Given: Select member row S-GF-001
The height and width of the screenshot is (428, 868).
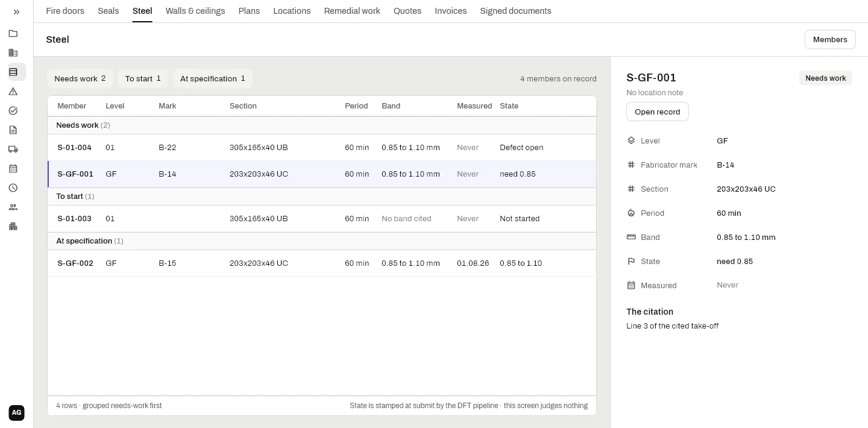Looking at the screenshot, I should click(x=322, y=174).
